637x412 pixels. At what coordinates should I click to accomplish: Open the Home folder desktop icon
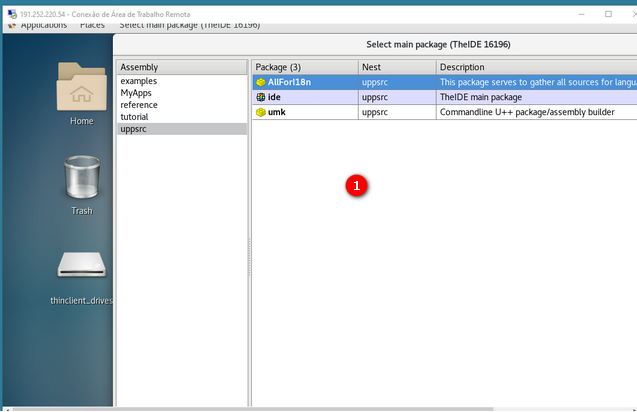[82, 88]
